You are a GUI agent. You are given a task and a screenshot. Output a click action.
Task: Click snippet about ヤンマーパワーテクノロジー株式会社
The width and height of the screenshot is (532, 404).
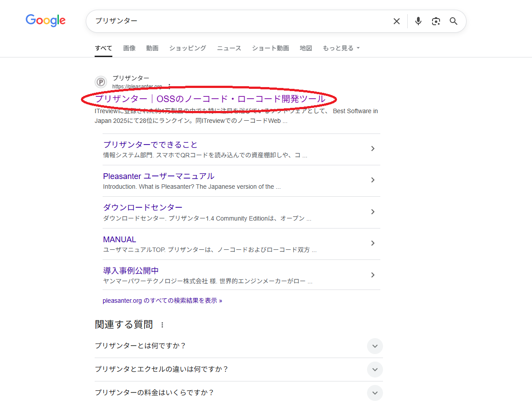point(208,281)
